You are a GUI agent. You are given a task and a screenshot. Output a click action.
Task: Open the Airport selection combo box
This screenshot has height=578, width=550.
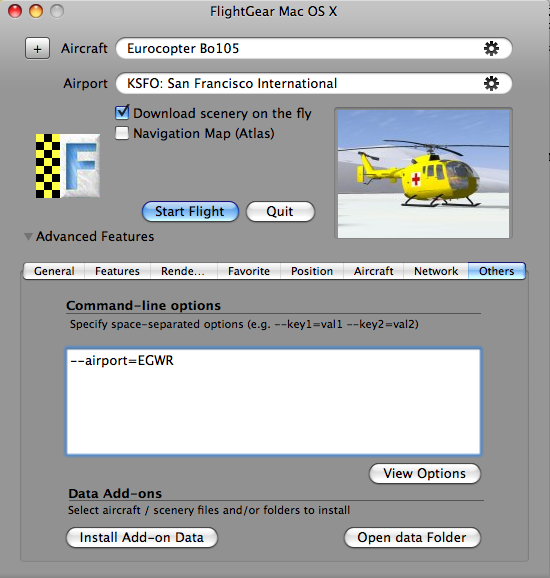coord(314,83)
